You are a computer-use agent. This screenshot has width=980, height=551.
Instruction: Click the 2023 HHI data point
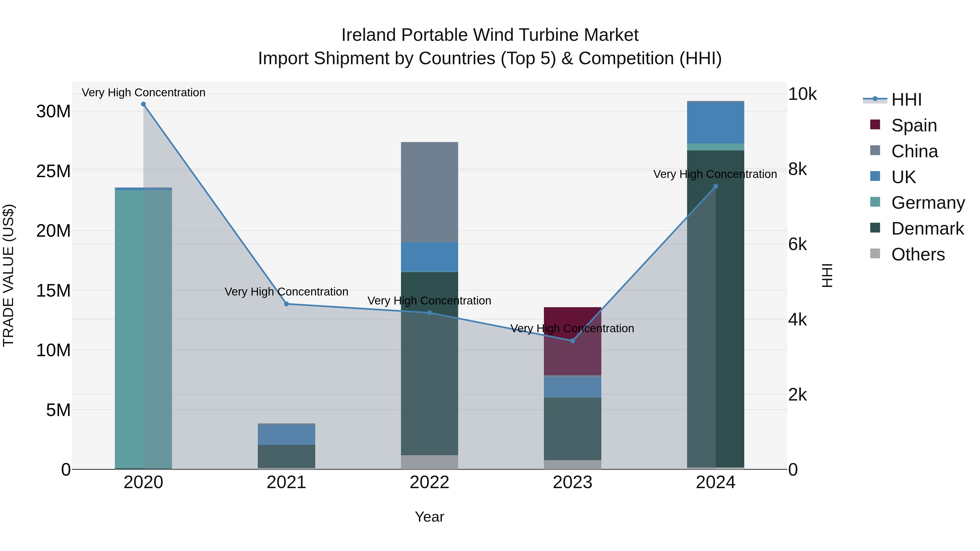(572, 341)
